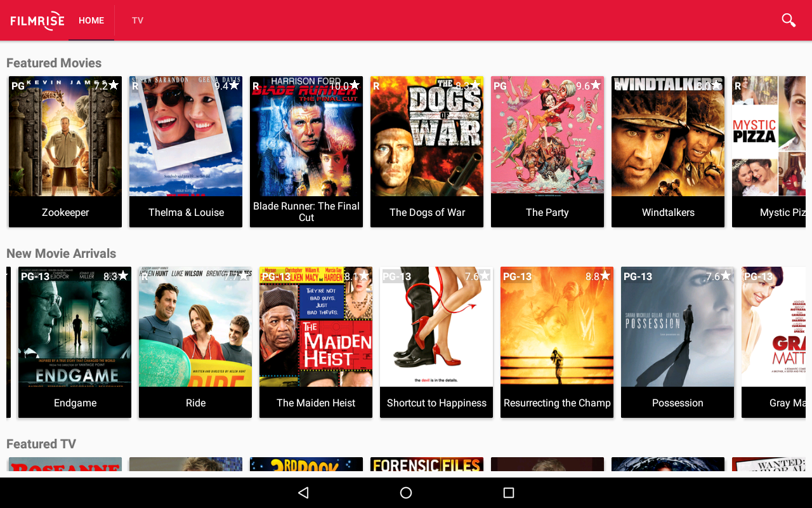Image resolution: width=812 pixels, height=508 pixels.
Task: Click "Blade Runner: The Final Cut" caption
Action: (306, 211)
